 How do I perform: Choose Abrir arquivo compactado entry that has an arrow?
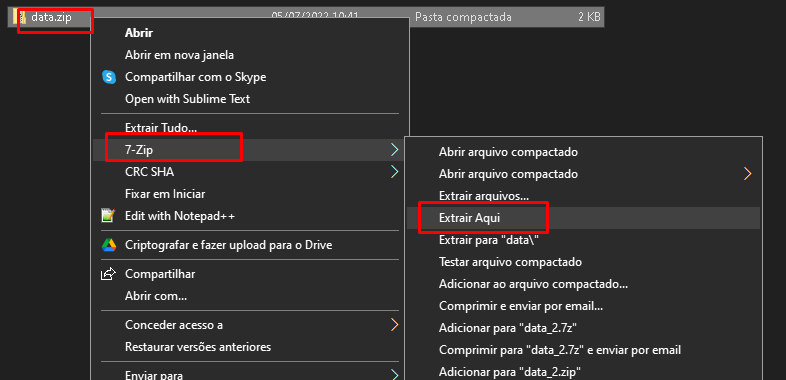(x=508, y=174)
